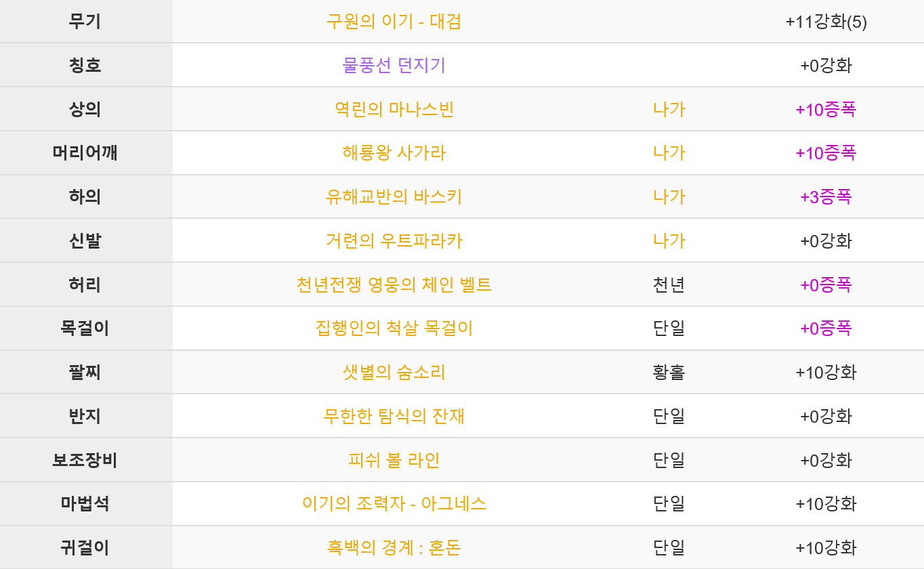The height and width of the screenshot is (569, 924).
Task: Open the 유해교반의 바스키 item
Action: click(394, 197)
